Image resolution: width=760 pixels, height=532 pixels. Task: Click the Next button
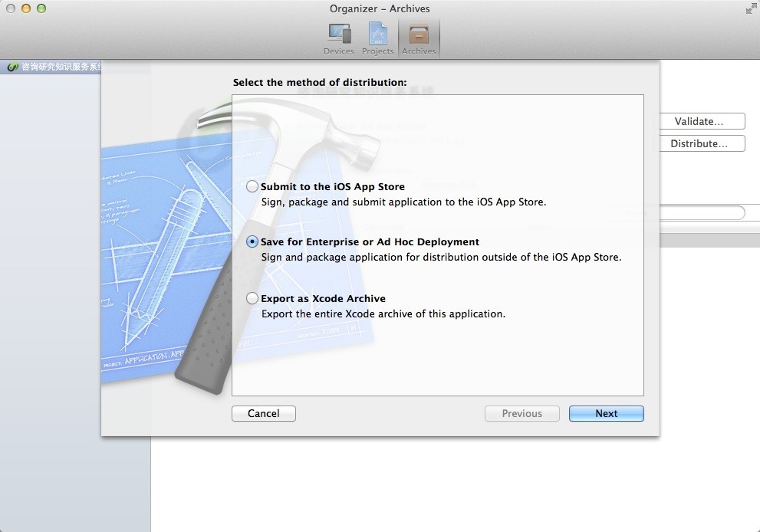pos(607,413)
